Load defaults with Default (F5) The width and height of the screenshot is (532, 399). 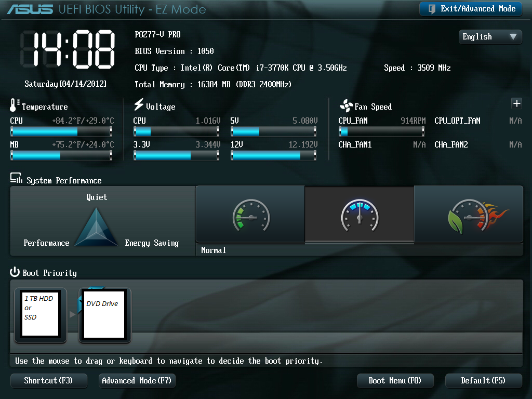483,380
